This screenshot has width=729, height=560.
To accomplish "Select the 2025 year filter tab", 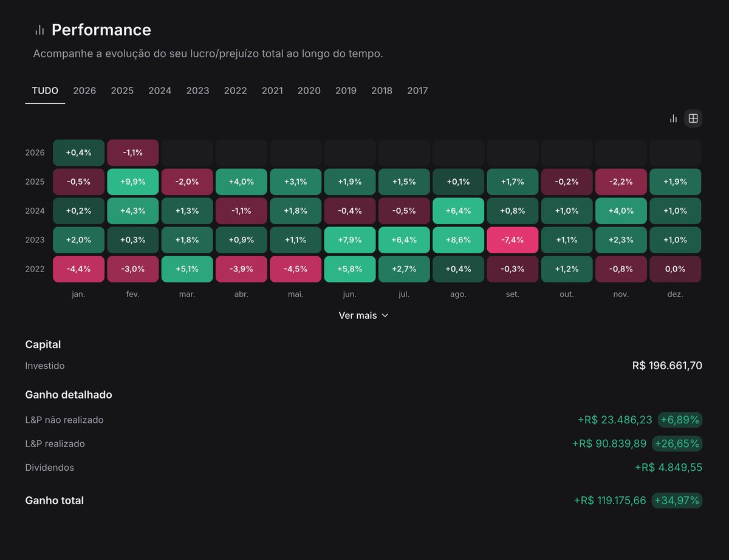I will tap(122, 90).
